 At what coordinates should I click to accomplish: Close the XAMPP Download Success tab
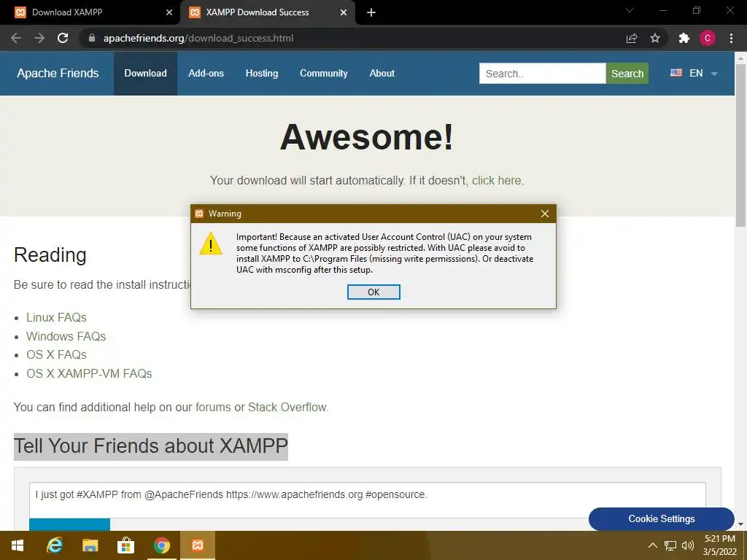(x=344, y=13)
